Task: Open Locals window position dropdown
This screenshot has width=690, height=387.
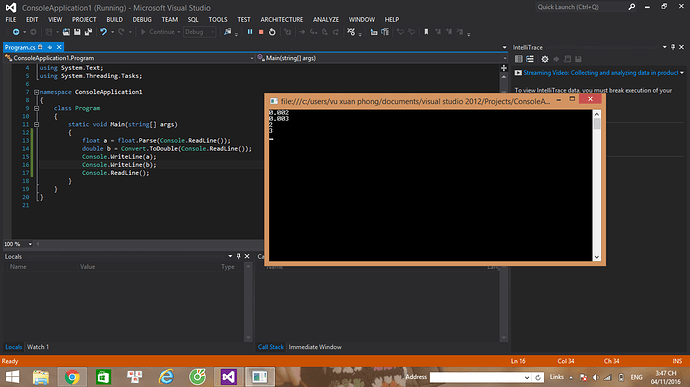Action: point(230,256)
